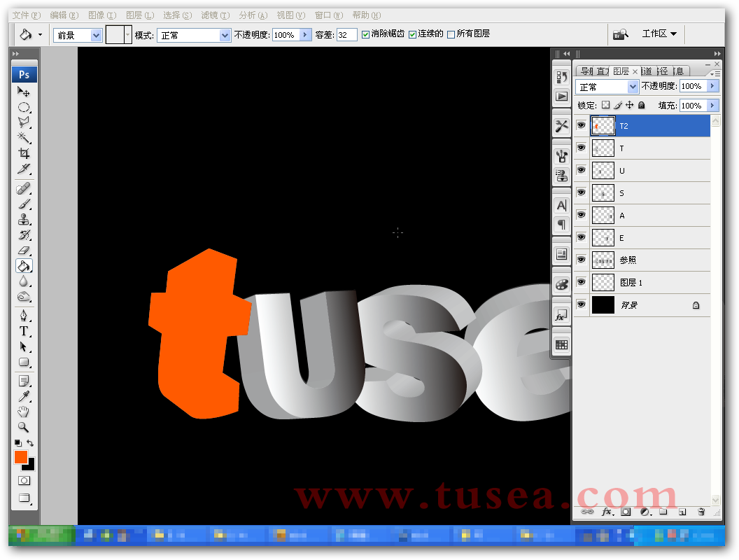Select the Move tool
739x560 pixels.
point(24,92)
